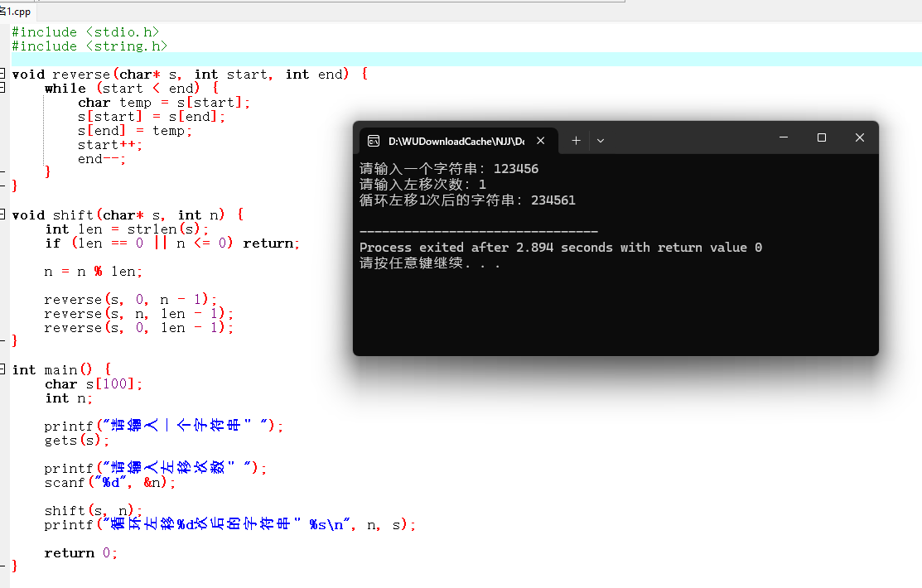Click the '#include <stdio.h>' line
The width and height of the screenshot is (922, 588).
pos(85,31)
